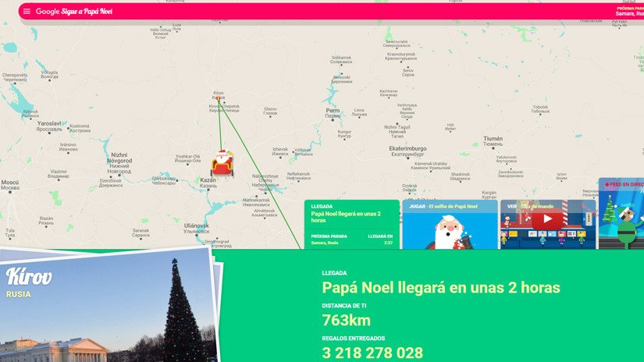Click the Kírov Christmas tree photo
Image resolution: width=644 pixels, height=362 pixels.
click(105, 308)
